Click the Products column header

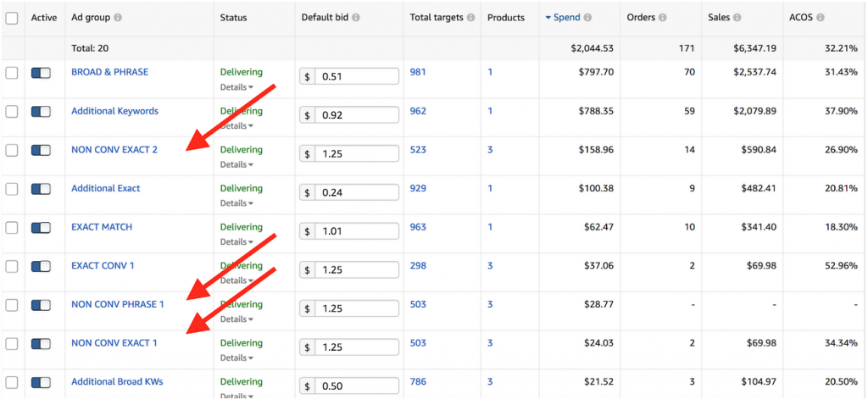[506, 18]
